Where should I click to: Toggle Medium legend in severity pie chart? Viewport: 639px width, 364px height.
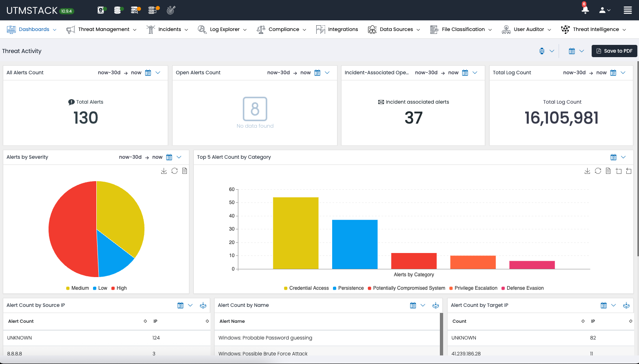tap(78, 288)
